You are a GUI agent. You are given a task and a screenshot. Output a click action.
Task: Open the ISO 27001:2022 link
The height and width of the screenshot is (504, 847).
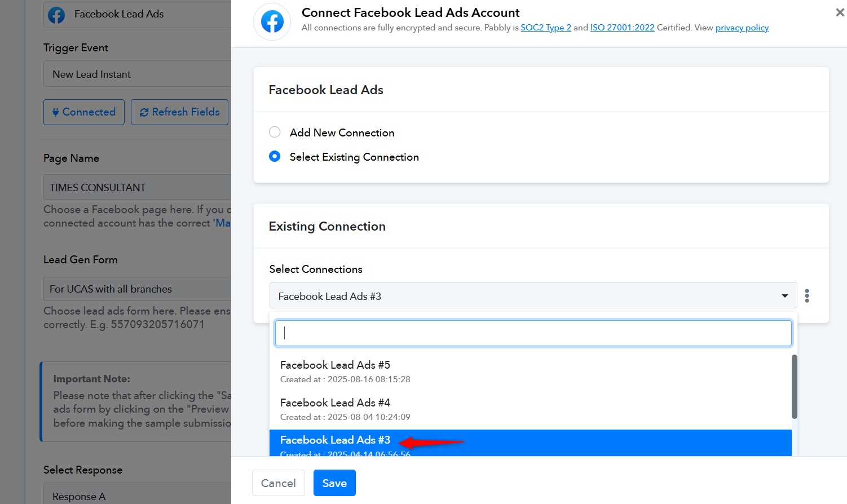(623, 28)
